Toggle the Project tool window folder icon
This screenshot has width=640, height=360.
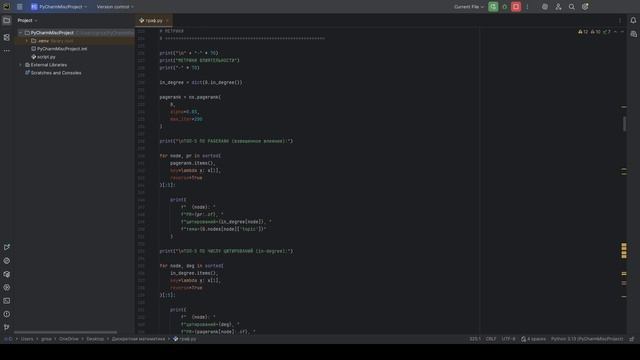[7, 20]
